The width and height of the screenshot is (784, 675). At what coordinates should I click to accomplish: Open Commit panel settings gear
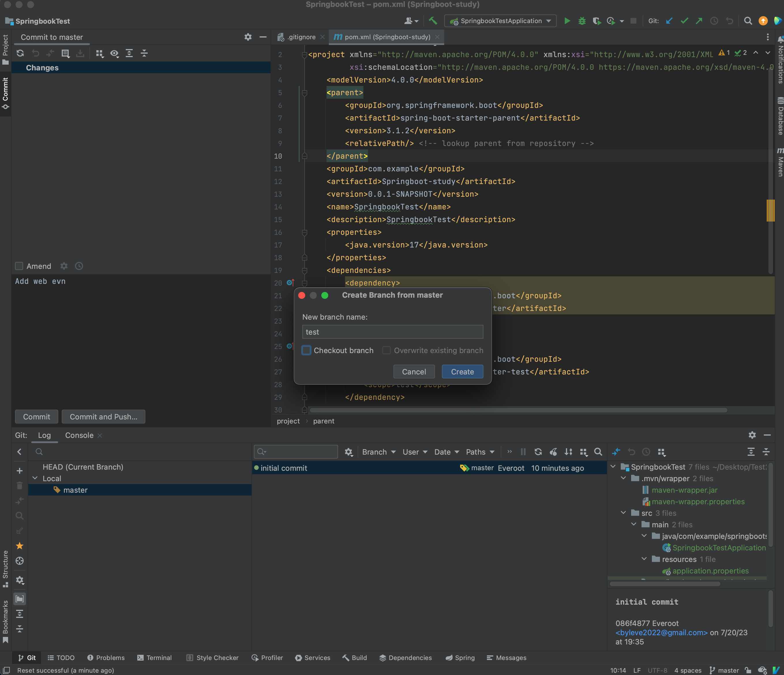pyautogui.click(x=248, y=37)
